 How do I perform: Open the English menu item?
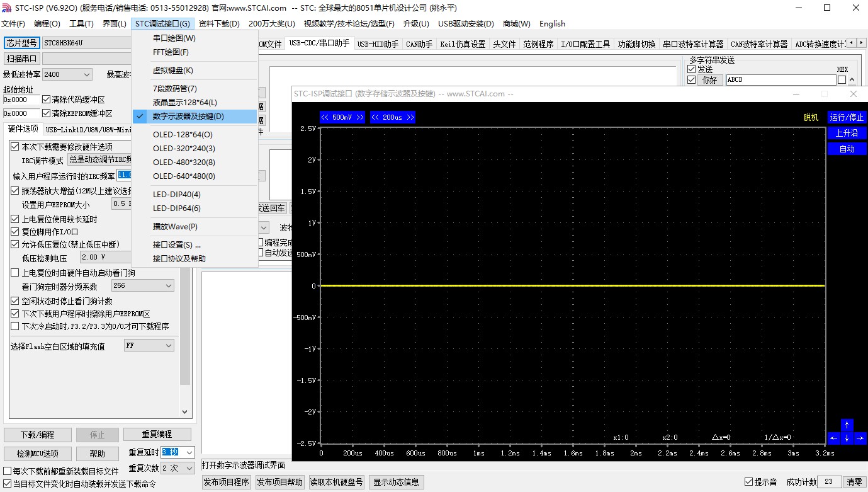pos(552,24)
